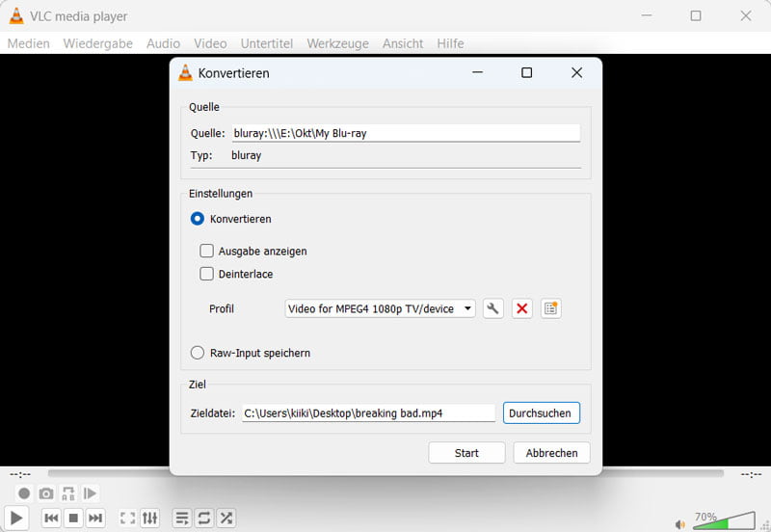Edit selected profile with wrench icon
Image resolution: width=771 pixels, height=532 pixels.
click(x=492, y=308)
